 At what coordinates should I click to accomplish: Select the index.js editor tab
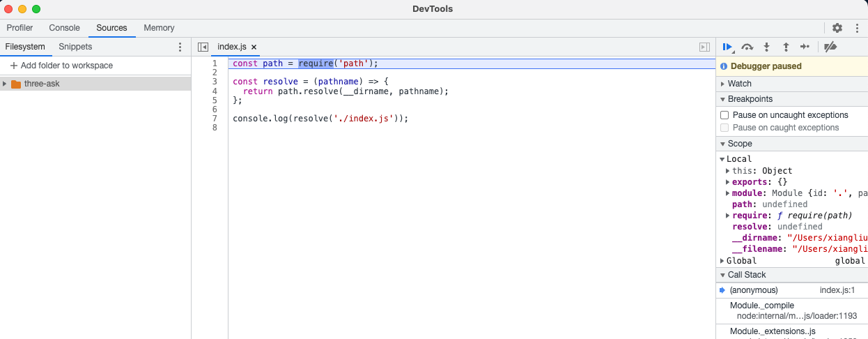232,47
